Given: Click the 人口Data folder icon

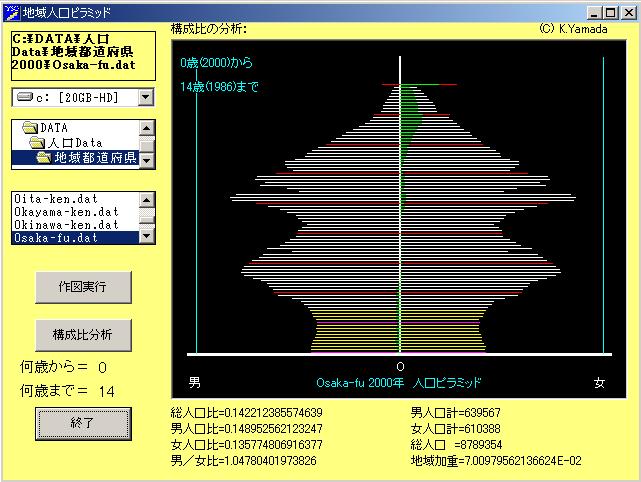Looking at the screenshot, I should coord(37,143).
